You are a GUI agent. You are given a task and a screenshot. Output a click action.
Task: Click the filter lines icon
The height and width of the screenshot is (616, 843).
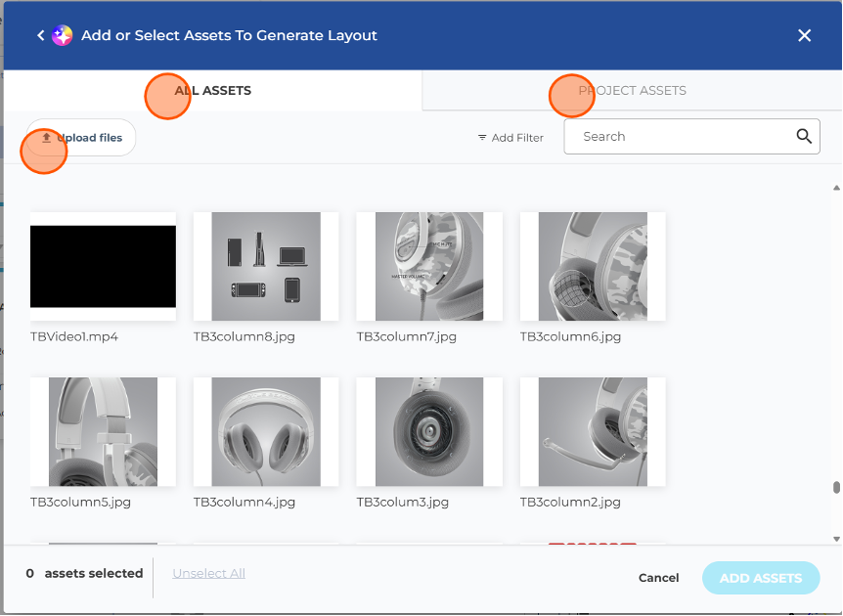482,138
